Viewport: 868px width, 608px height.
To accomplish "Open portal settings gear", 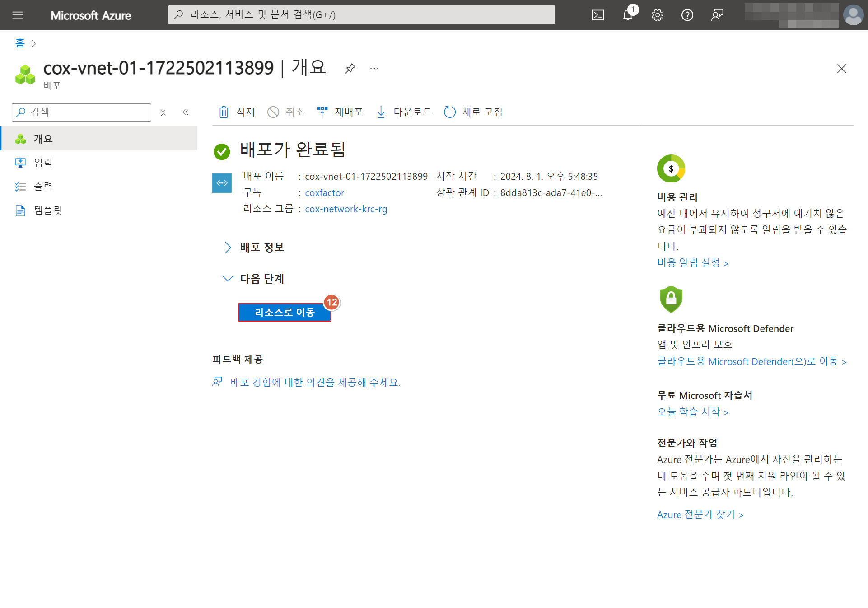I will point(658,15).
